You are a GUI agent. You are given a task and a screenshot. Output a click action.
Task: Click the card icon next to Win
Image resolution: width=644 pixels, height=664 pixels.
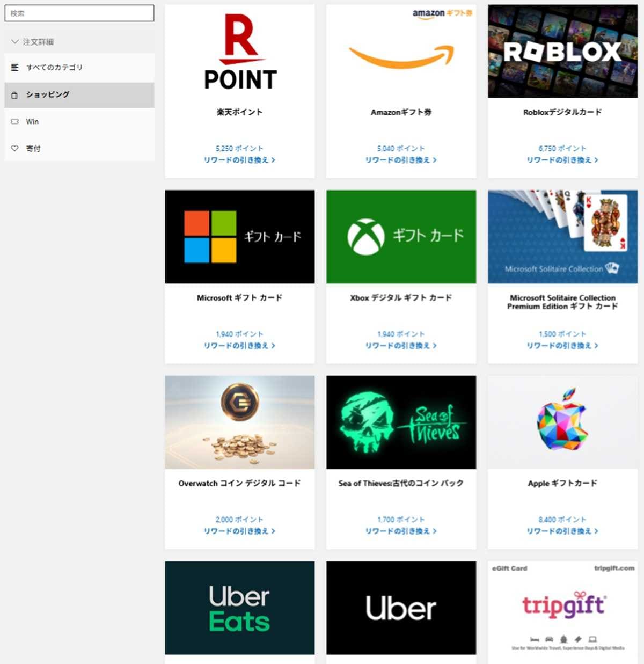tap(14, 121)
